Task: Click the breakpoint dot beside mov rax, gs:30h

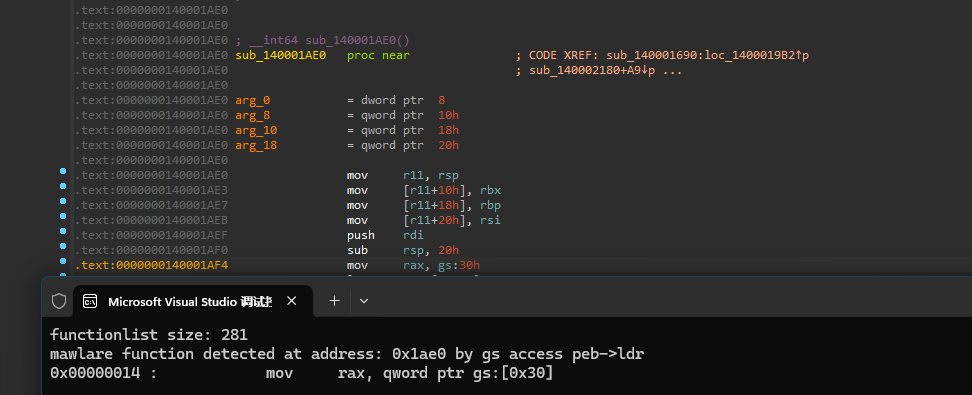Action: click(63, 260)
